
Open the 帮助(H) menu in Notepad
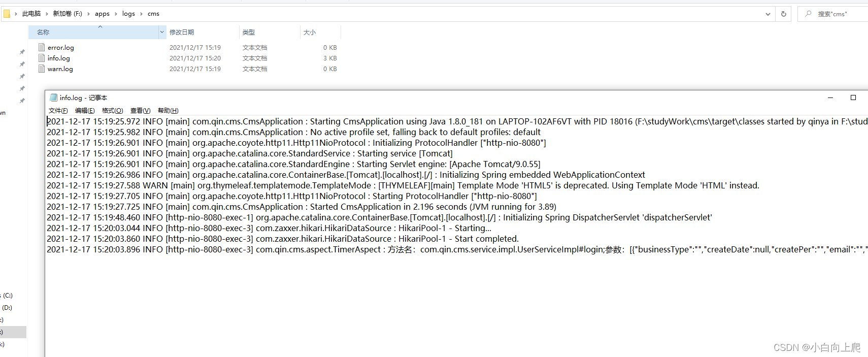[x=168, y=110]
